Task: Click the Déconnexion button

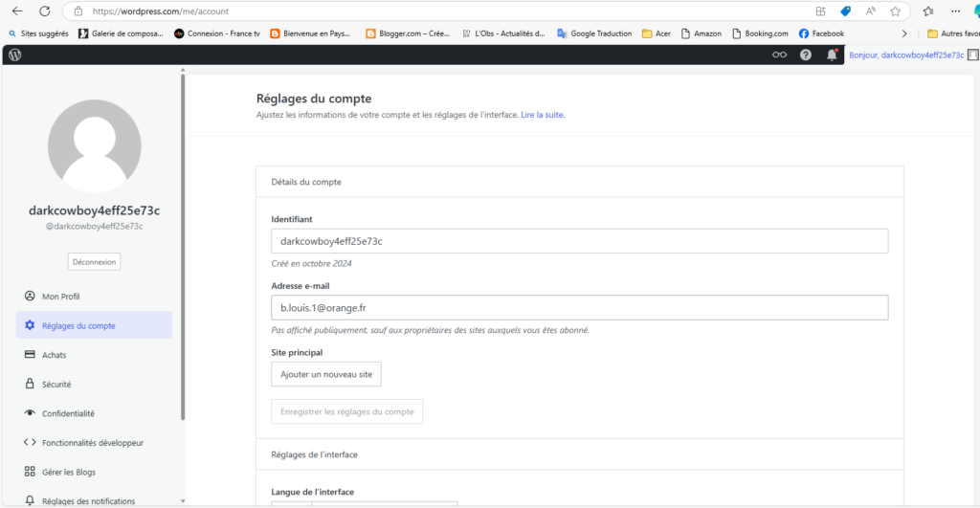Action: pos(94,261)
